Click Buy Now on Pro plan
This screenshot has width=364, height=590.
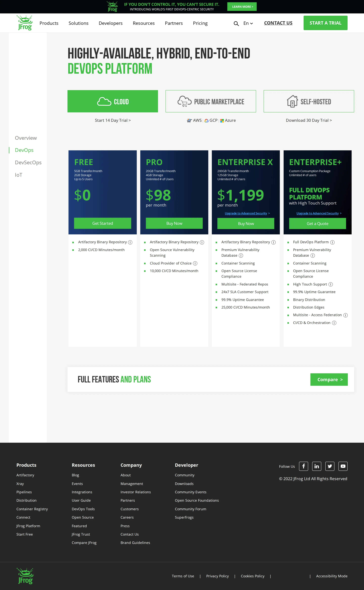tap(174, 223)
